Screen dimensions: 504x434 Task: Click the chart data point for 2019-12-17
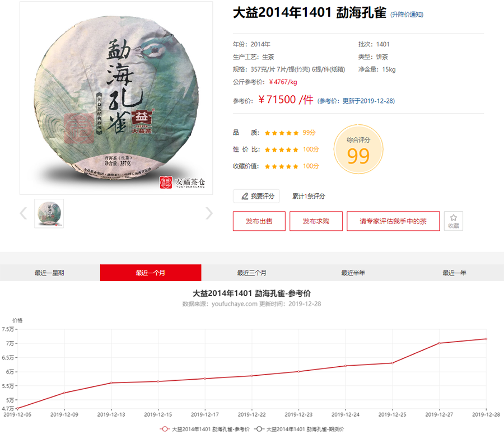(205, 379)
